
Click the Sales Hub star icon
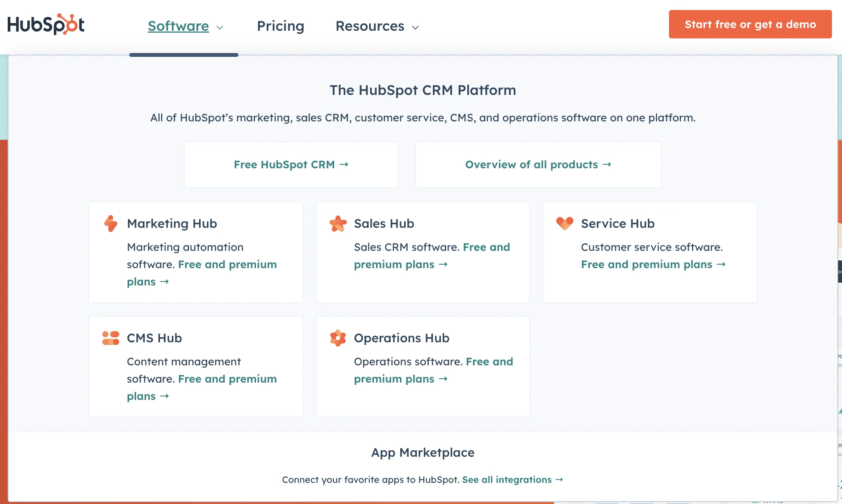click(338, 223)
